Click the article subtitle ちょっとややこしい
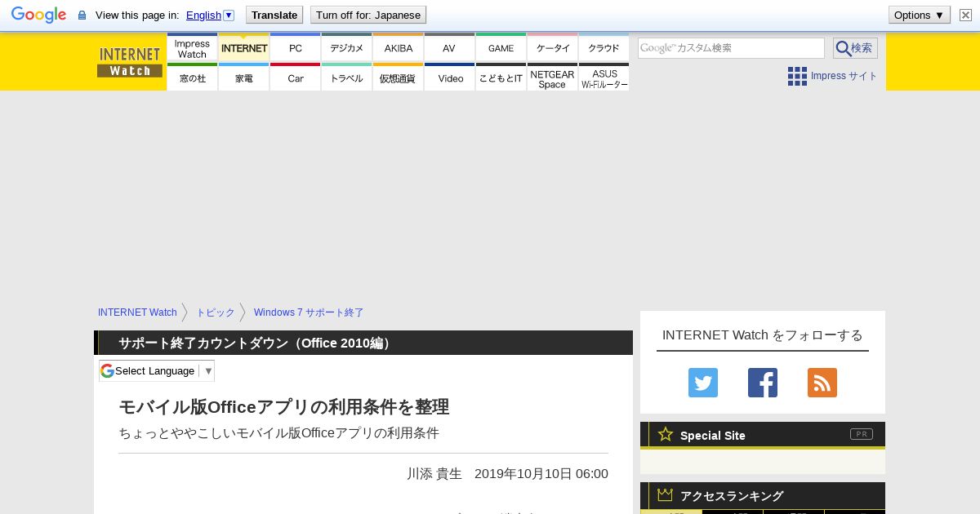Viewport: 980px width, 514px height. 278,433
